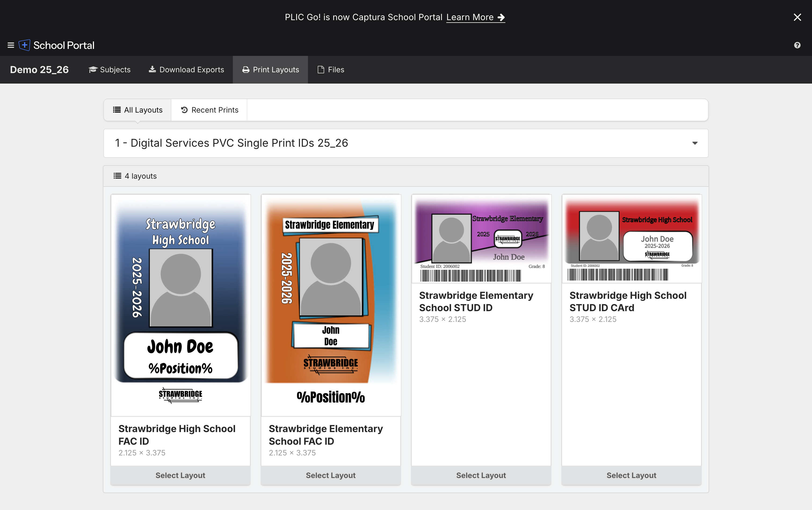The height and width of the screenshot is (510, 812).
Task: Click the Strawbridge High School FAC ID title
Action: [177, 435]
